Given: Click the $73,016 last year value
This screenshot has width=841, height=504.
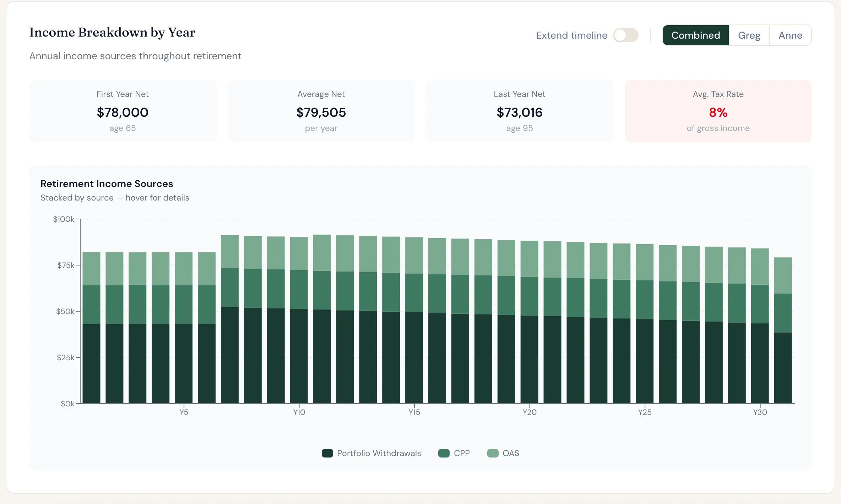Looking at the screenshot, I should 520,113.
